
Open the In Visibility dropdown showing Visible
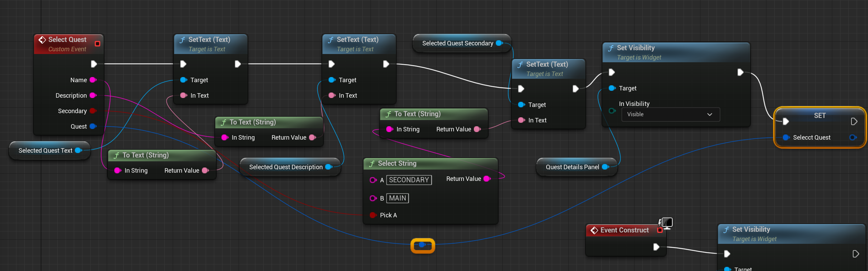tap(670, 115)
